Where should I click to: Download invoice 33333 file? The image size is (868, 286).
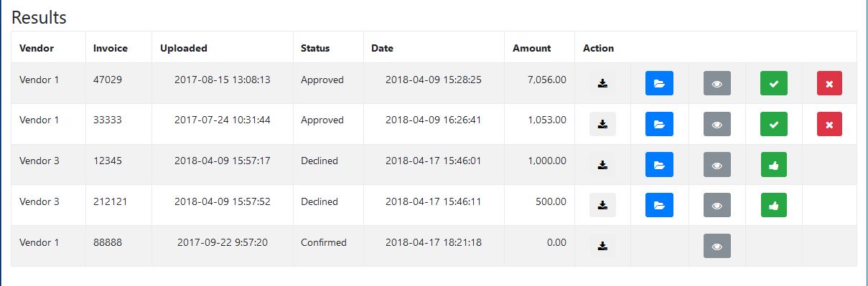(x=602, y=124)
